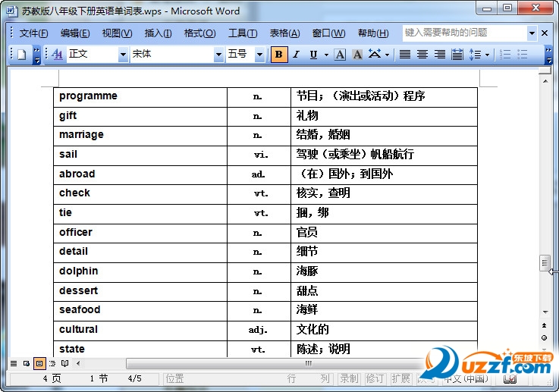This screenshot has height=392, width=559.
Task: Open the 视图(V) menu
Action: (117, 33)
